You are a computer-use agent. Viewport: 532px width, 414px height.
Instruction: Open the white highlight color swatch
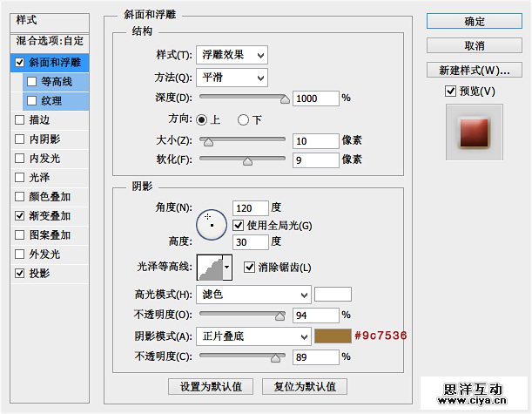pos(333,295)
